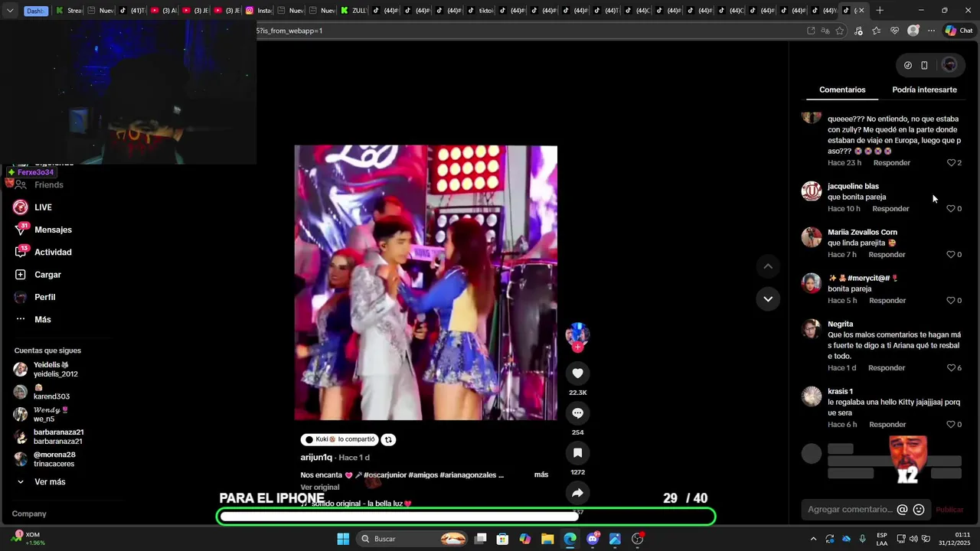This screenshot has height=551, width=980.
Task: Go to previous video with up chevron
Action: [x=768, y=266]
